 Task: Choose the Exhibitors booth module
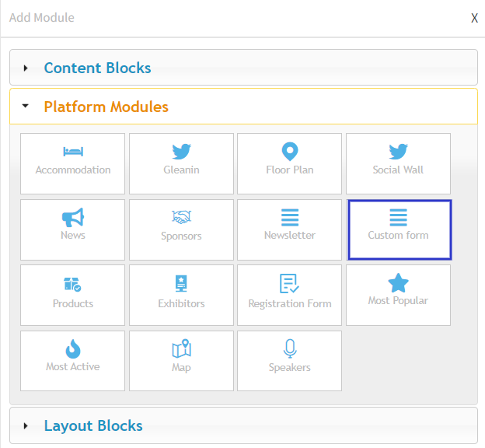(181, 295)
